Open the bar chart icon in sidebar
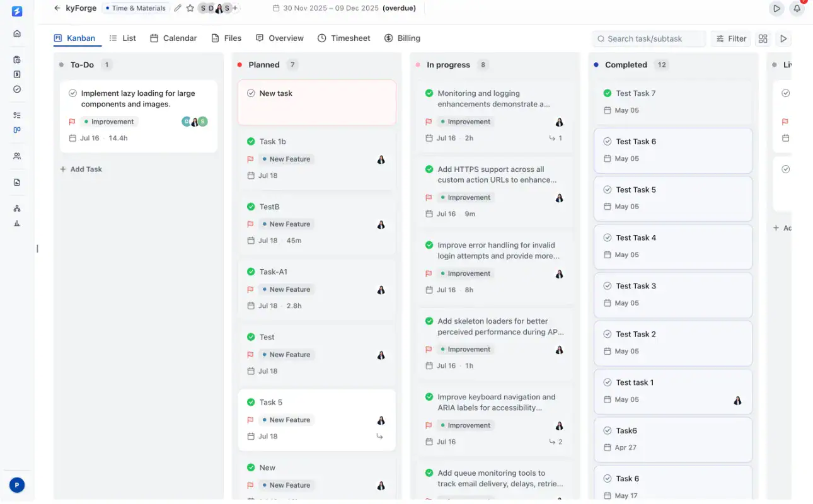813x504 pixels. tap(17, 223)
